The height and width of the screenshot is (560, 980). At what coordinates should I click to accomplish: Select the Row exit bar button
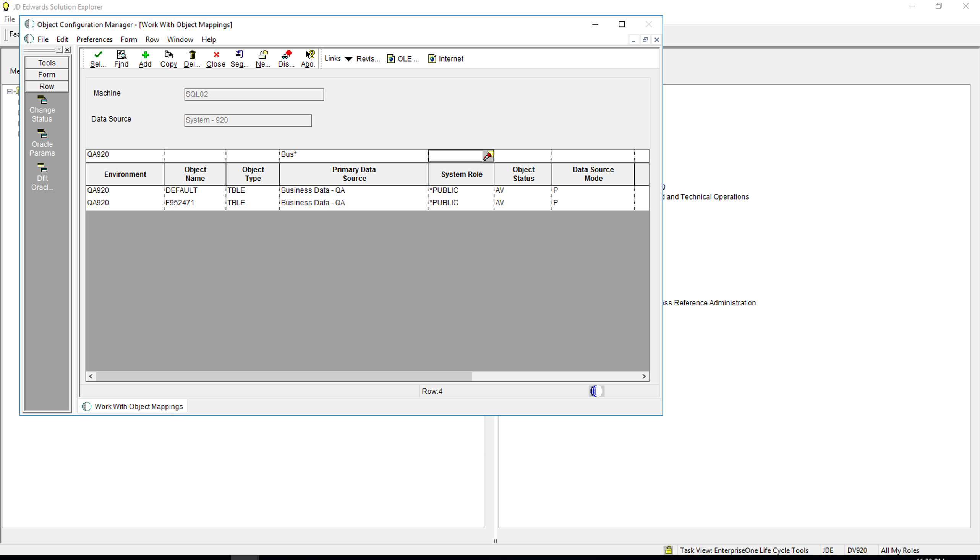[47, 86]
